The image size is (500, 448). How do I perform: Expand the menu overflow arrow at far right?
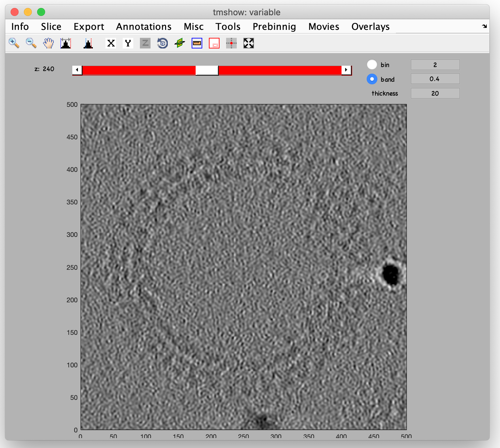(484, 26)
